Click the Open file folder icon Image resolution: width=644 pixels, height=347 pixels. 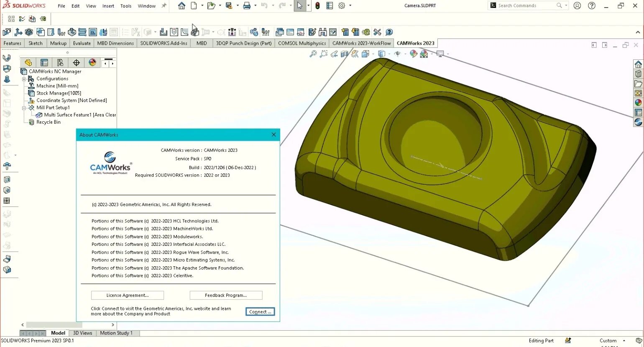pyautogui.click(x=211, y=5)
